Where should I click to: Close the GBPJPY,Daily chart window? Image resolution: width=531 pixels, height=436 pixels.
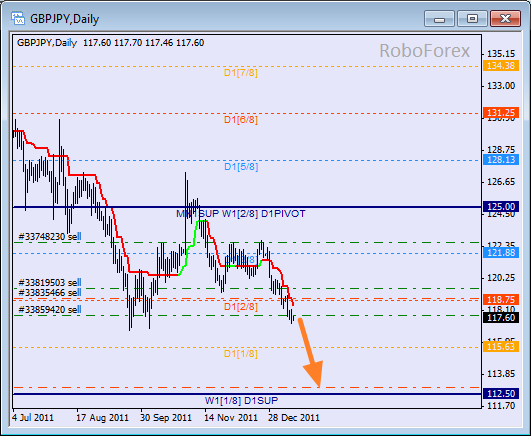[x=505, y=19]
